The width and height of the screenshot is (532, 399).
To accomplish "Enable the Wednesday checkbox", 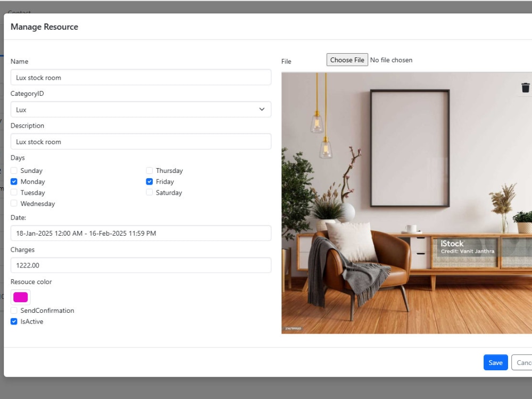I will coord(14,203).
